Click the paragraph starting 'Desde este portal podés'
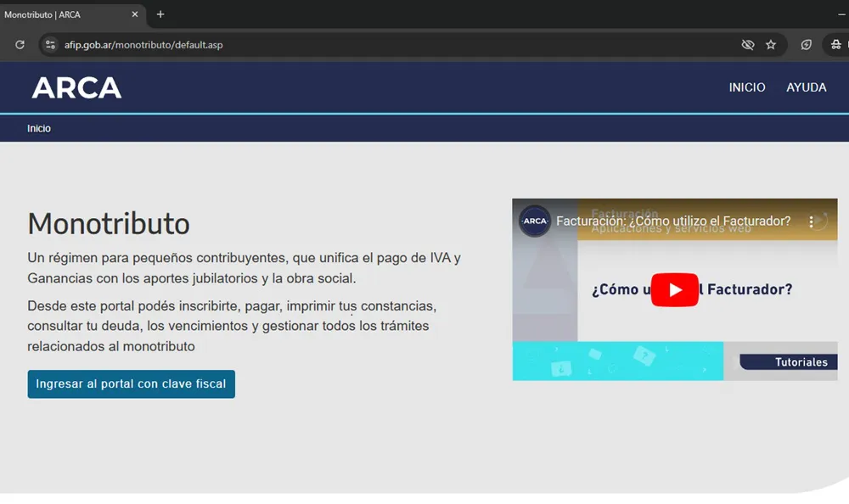The width and height of the screenshot is (849, 504). coord(232,326)
